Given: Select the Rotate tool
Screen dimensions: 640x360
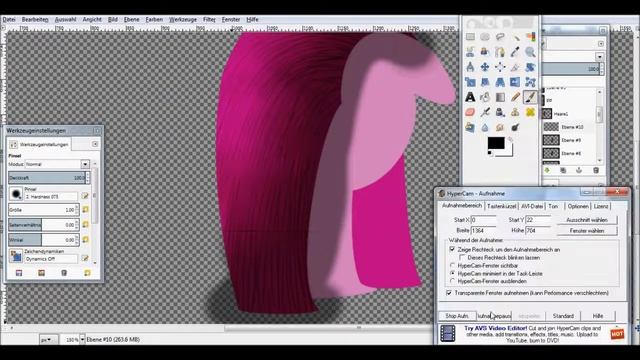Looking at the screenshot, I should tap(530, 67).
